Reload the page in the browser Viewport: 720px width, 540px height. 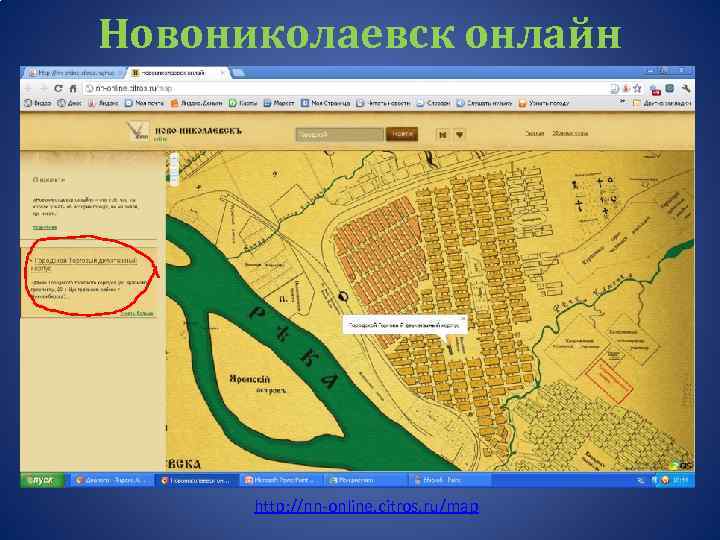point(58,88)
